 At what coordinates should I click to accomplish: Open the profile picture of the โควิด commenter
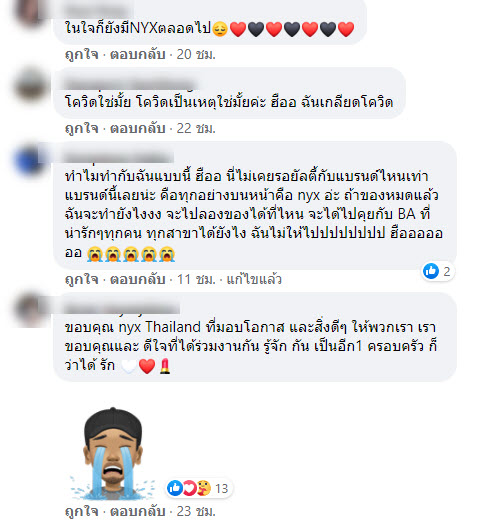(x=30, y=86)
